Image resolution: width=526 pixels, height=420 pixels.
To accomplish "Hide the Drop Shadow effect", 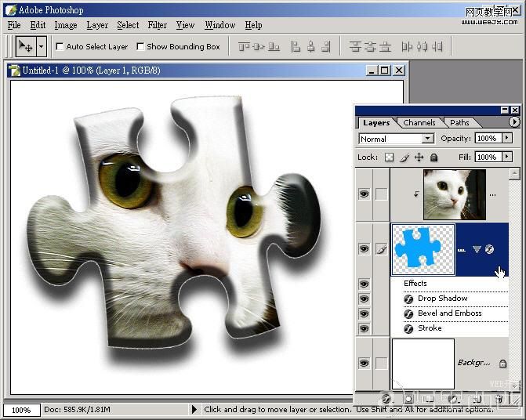I will pos(364,299).
